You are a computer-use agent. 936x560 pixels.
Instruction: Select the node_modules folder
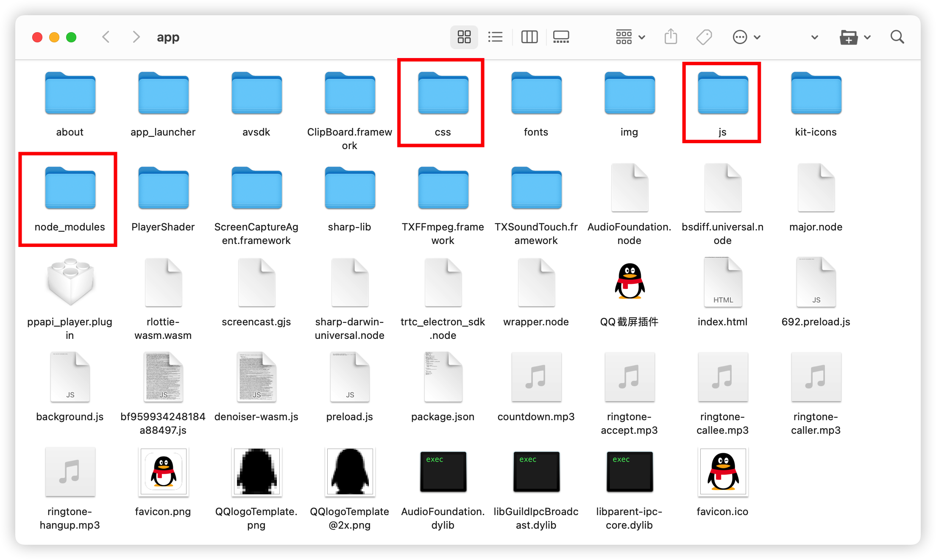(70, 189)
